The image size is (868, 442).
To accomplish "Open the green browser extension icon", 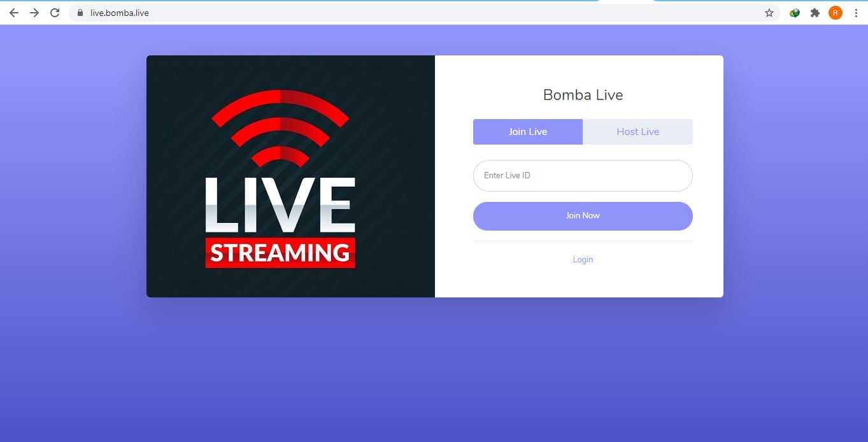I will [x=795, y=13].
